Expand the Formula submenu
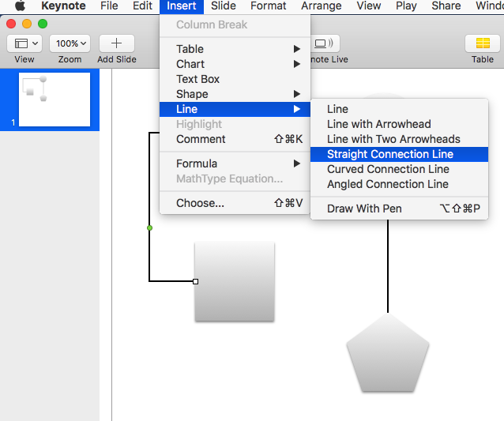 click(235, 164)
